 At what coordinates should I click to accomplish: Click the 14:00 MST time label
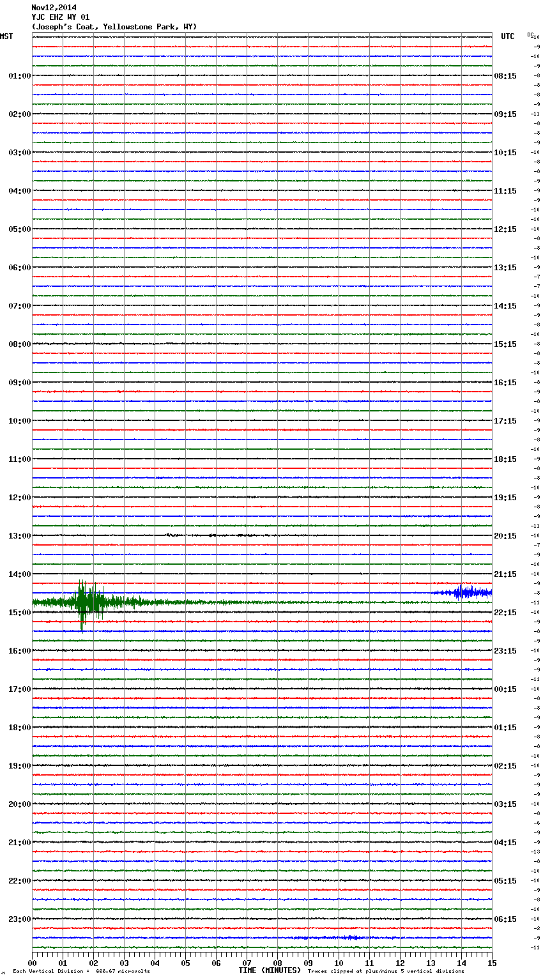[x=19, y=574]
